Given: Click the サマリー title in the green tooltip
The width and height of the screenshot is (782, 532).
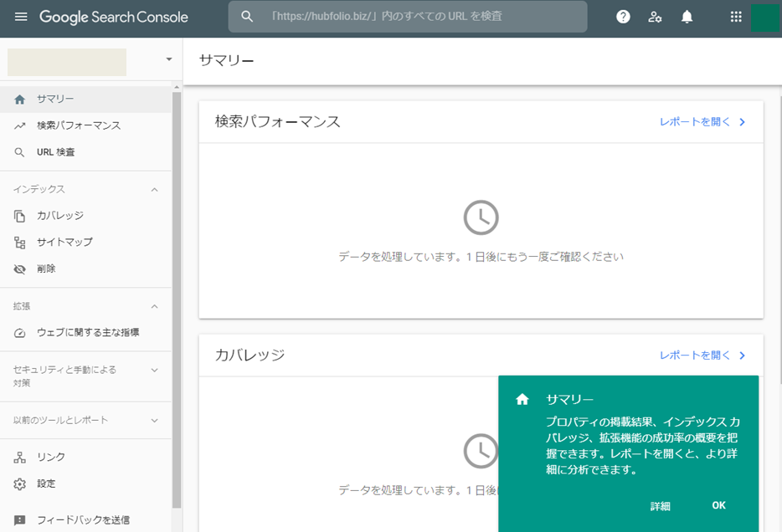Looking at the screenshot, I should [569, 400].
